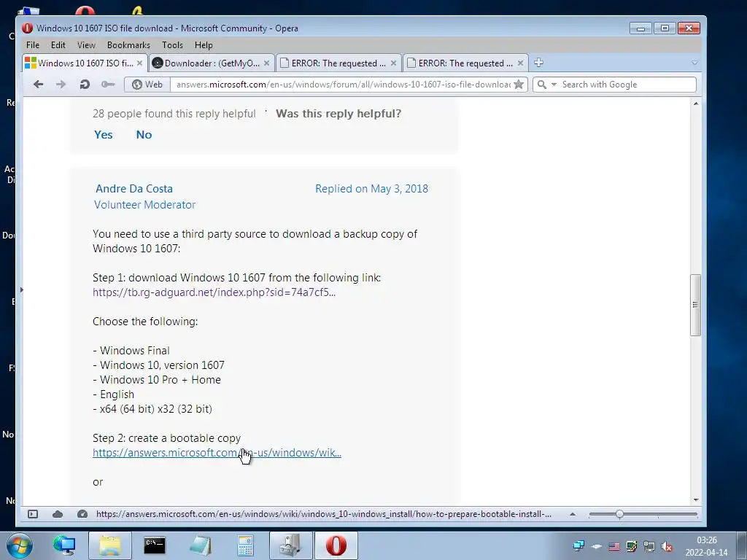The height and width of the screenshot is (560, 747).
Task: Open Opera Link cloud icon
Action: click(58, 514)
